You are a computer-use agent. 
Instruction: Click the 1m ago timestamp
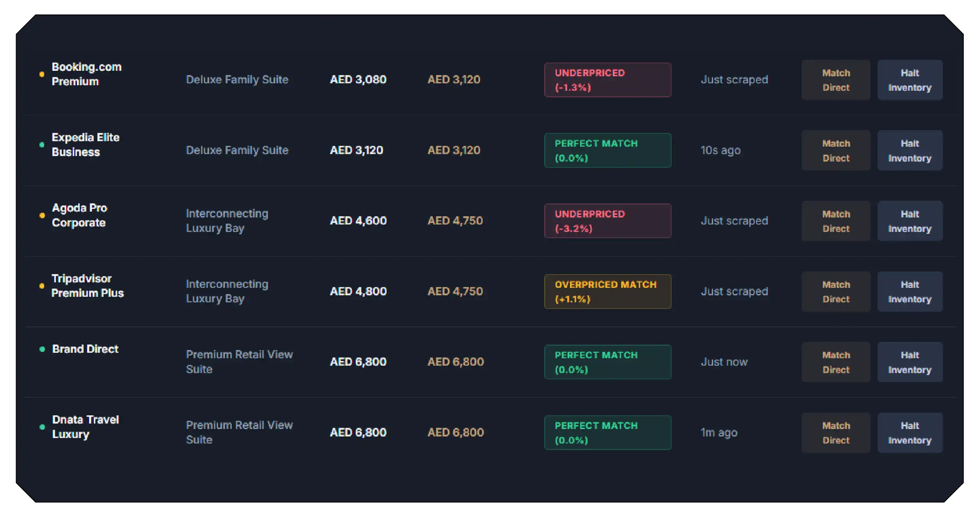point(719,432)
